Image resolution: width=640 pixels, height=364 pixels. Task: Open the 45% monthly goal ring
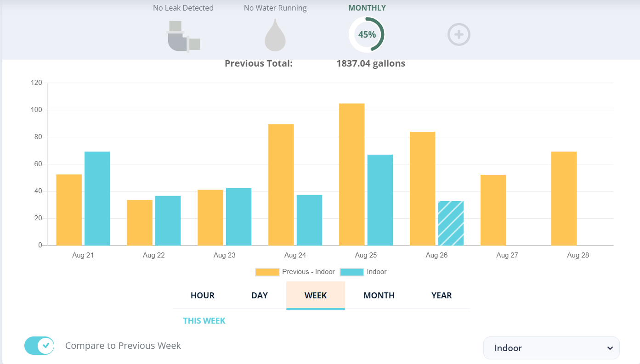pyautogui.click(x=367, y=35)
